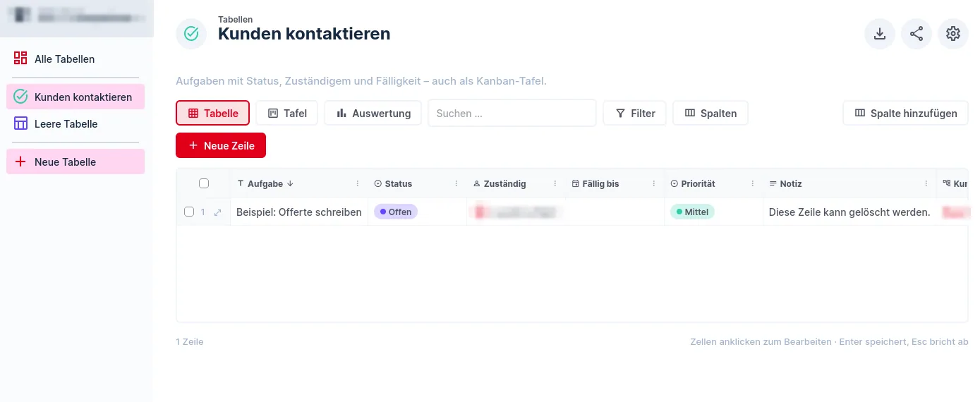Click the blurred Zuständig cell in row 1
The width and height of the screenshot is (980, 402).
point(516,212)
